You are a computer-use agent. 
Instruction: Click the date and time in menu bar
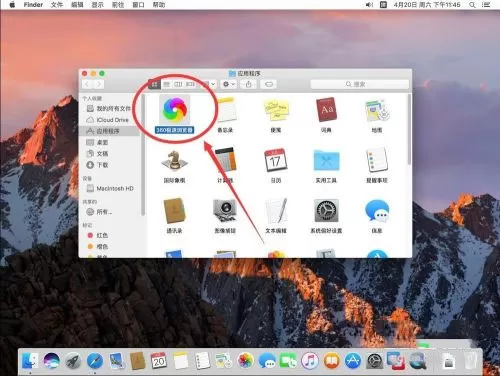[x=427, y=5]
